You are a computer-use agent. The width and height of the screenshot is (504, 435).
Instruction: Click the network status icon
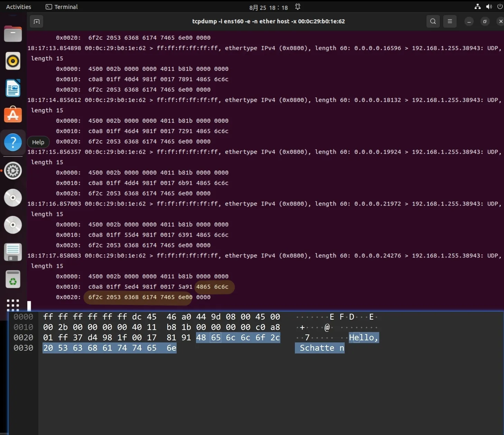coord(478,7)
